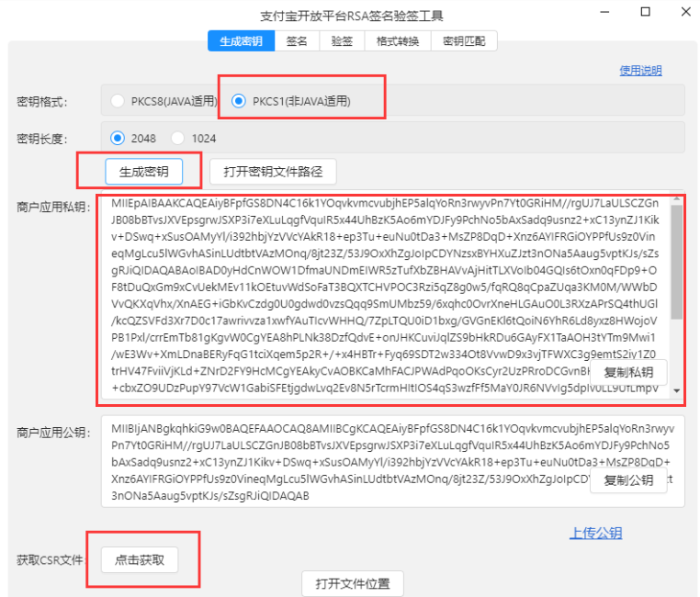Choose PKCS1(非JAVA适用) key format
Screen dimensions: 700x597
coord(240,101)
